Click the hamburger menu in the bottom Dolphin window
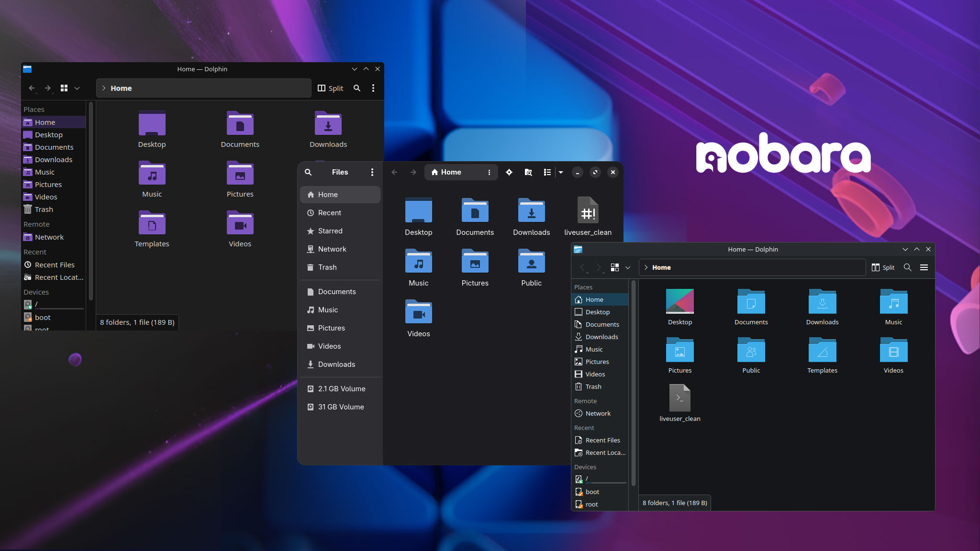 (x=924, y=267)
